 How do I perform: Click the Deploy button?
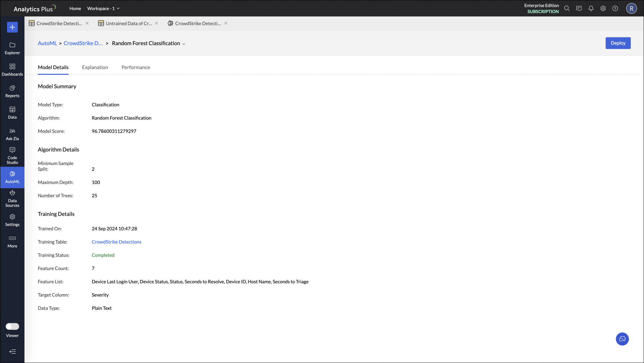pos(618,43)
